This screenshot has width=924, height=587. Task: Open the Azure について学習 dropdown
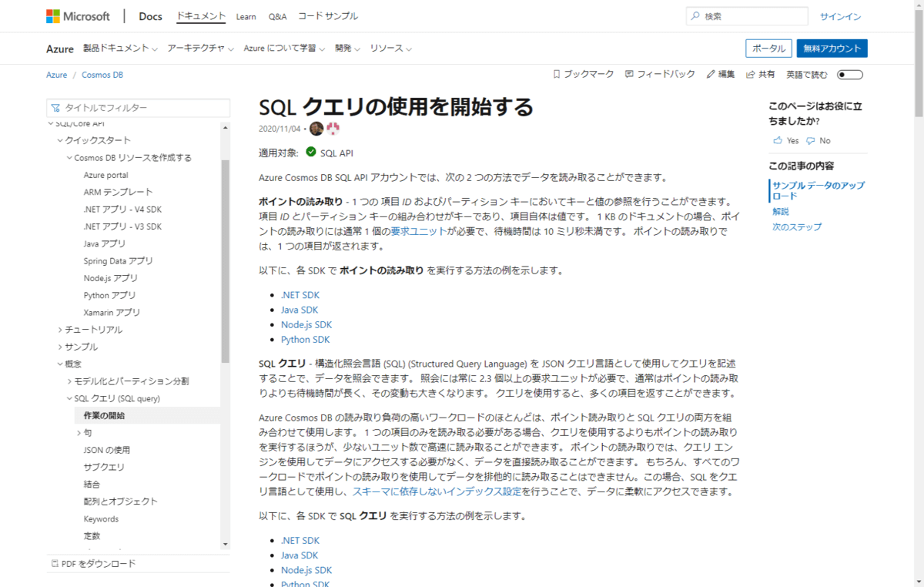click(284, 49)
